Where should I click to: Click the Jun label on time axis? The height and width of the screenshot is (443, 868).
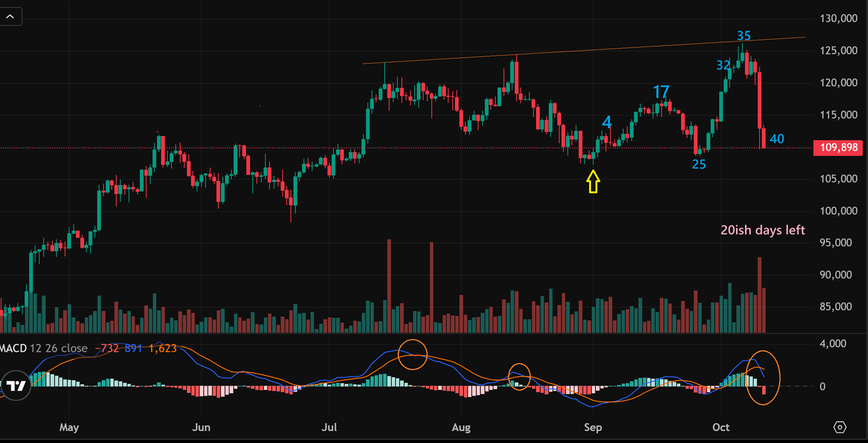pyautogui.click(x=201, y=427)
